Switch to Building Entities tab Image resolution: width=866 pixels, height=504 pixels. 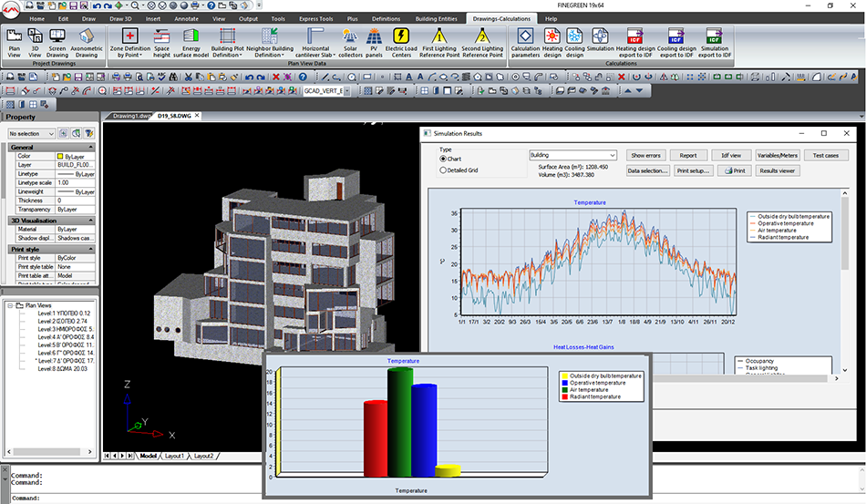[437, 19]
